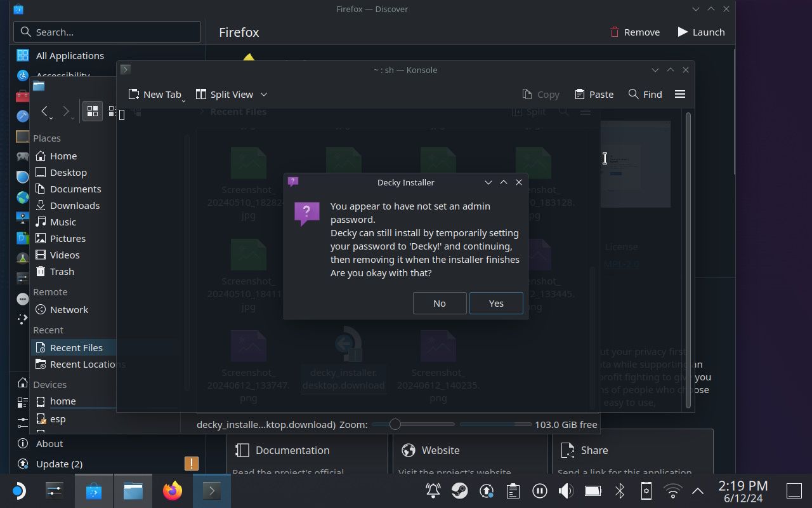Open a New Tab in Konsole
812x508 pixels.
[154, 94]
